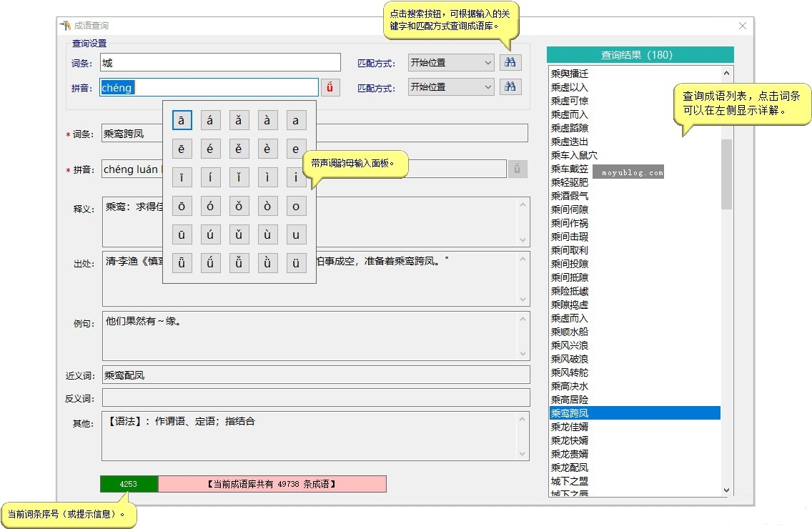Close the 成语查询 window
The image size is (812, 529).
click(743, 26)
